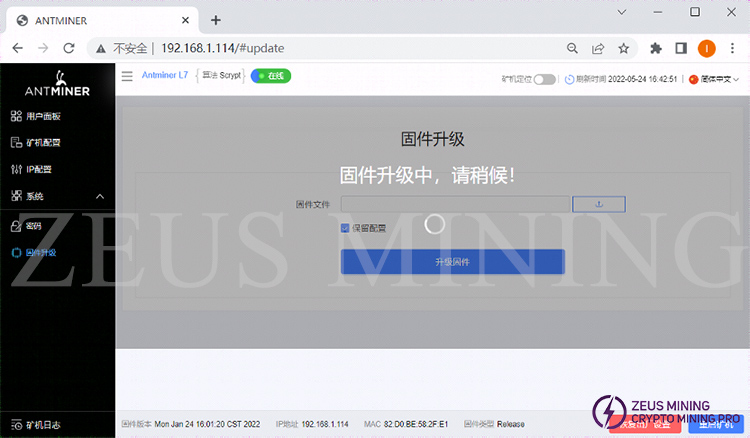Click the Antminer logo in the sidebar
Screen dimensions: 750x438
point(56,84)
